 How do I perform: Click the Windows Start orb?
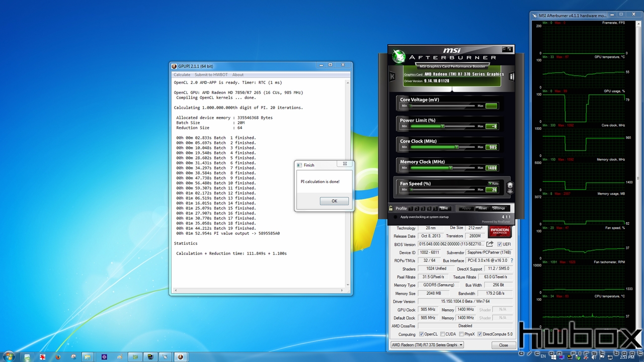tap(10, 356)
